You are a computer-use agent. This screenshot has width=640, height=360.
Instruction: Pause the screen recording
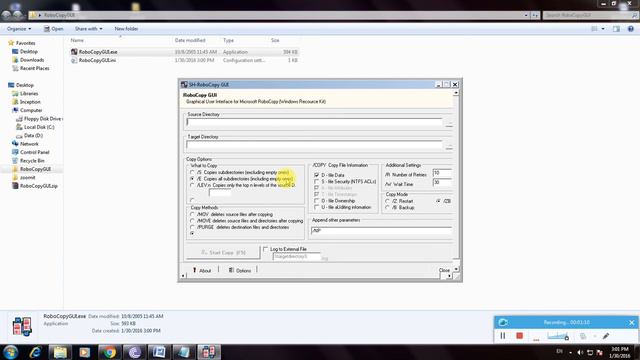point(503,336)
